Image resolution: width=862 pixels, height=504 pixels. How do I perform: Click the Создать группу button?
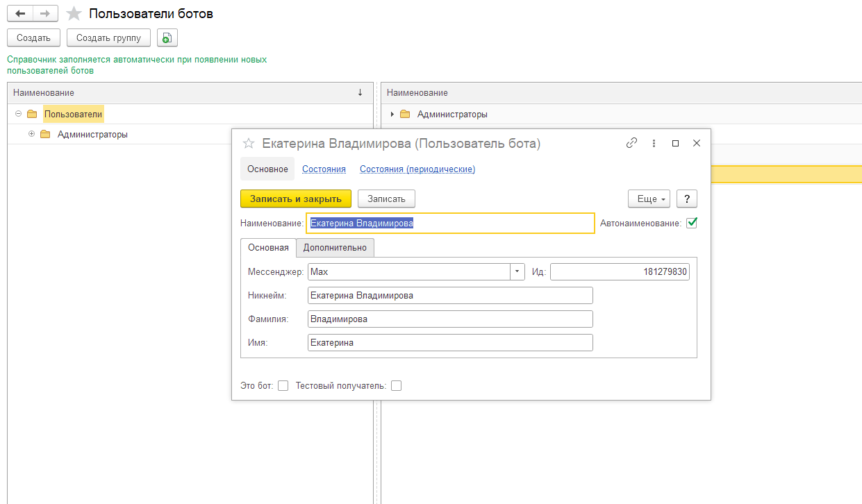[x=108, y=37]
